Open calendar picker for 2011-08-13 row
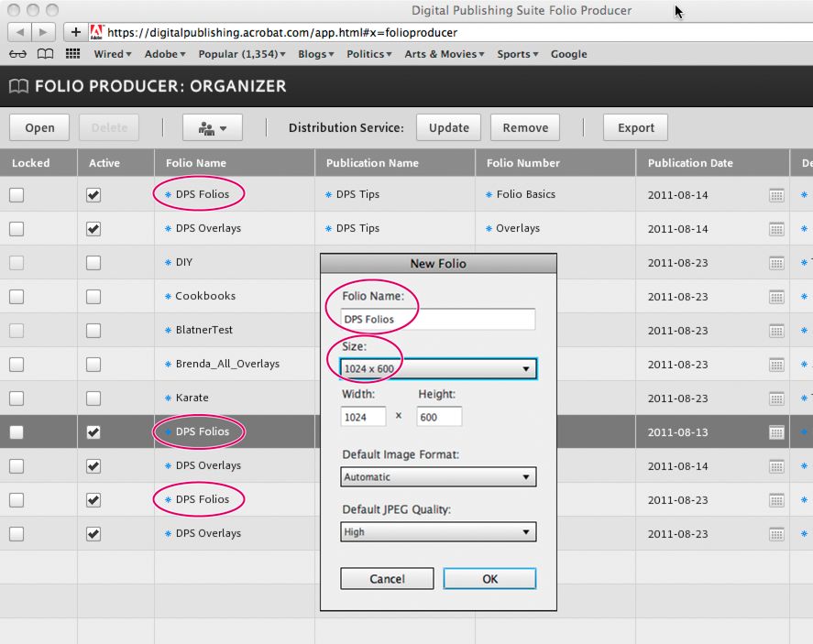 776,432
